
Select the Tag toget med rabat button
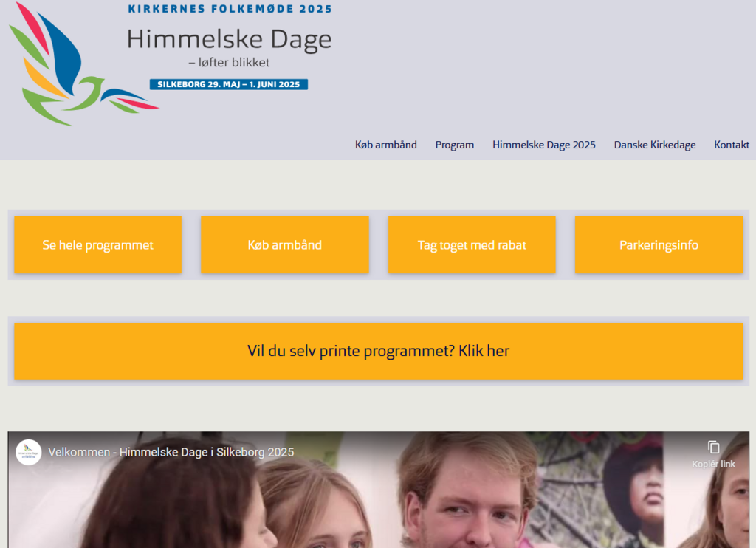472,244
